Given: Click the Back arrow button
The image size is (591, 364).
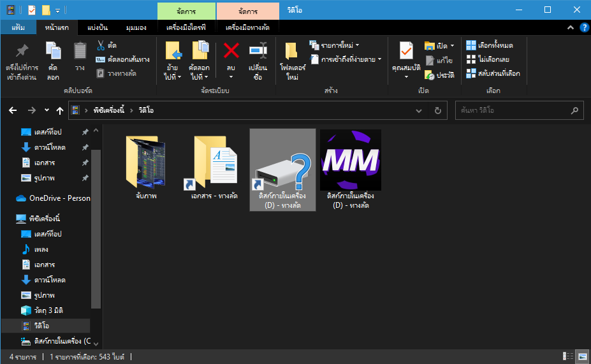Looking at the screenshot, I should click(13, 110).
